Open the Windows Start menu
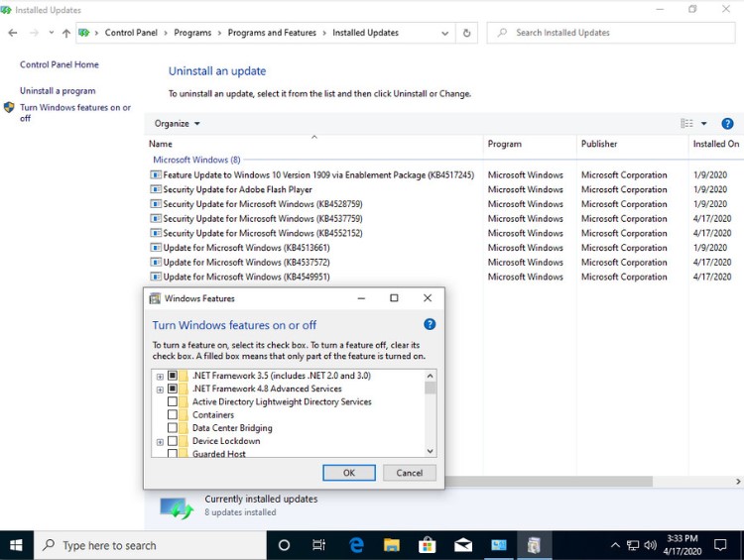Viewport: 744px width, 560px height. [16, 545]
